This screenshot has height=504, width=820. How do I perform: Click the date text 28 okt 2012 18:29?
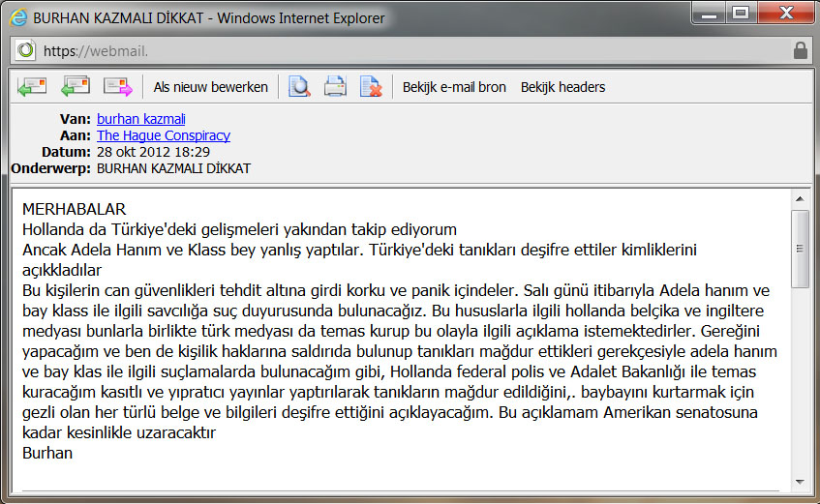(153, 152)
